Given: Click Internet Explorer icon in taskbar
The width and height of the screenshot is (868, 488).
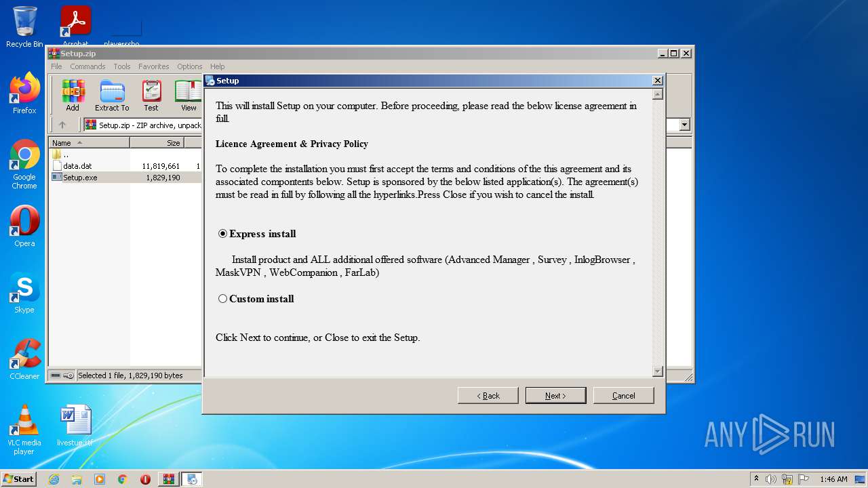Looking at the screenshot, I should click(x=54, y=479).
